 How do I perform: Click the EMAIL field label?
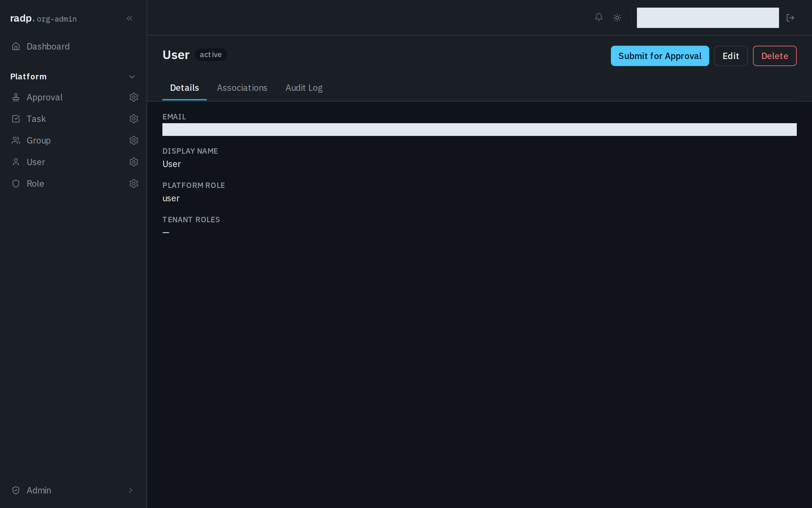click(174, 117)
